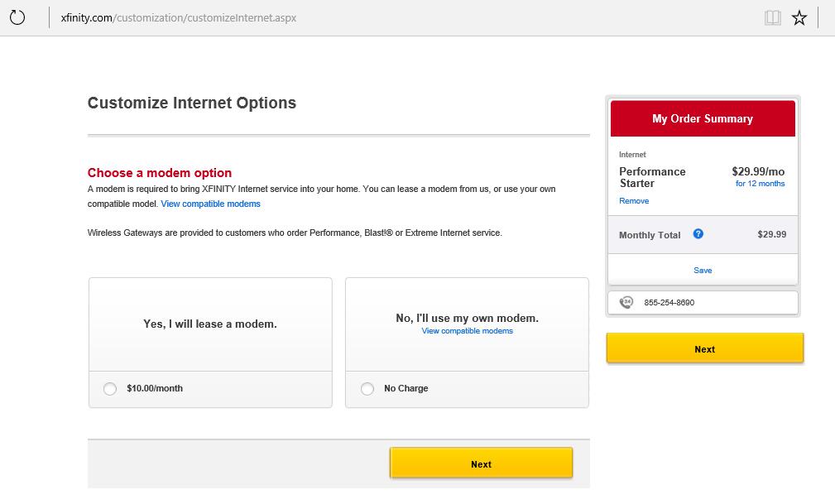Click the address bar URL field
The height and width of the screenshot is (504, 835).
coord(179,17)
